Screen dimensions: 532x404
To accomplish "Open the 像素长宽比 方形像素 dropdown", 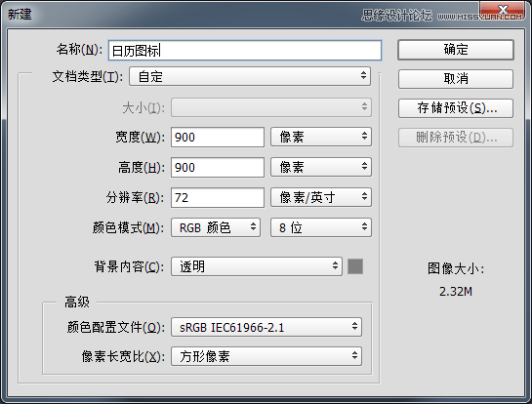I will click(266, 356).
